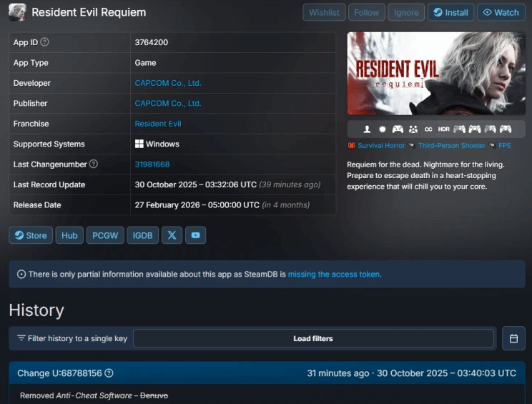Toggle Follow for Resident Evil Requiem

[x=367, y=12]
